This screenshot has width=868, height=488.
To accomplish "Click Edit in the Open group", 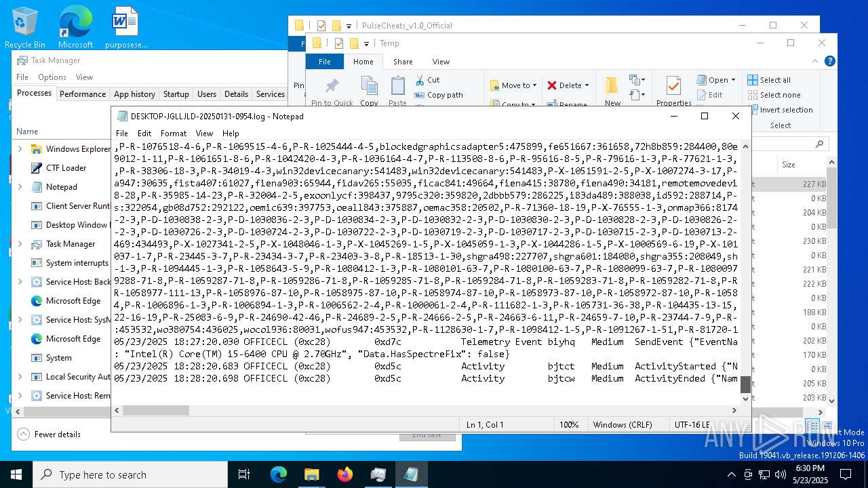I will pyautogui.click(x=709, y=95).
